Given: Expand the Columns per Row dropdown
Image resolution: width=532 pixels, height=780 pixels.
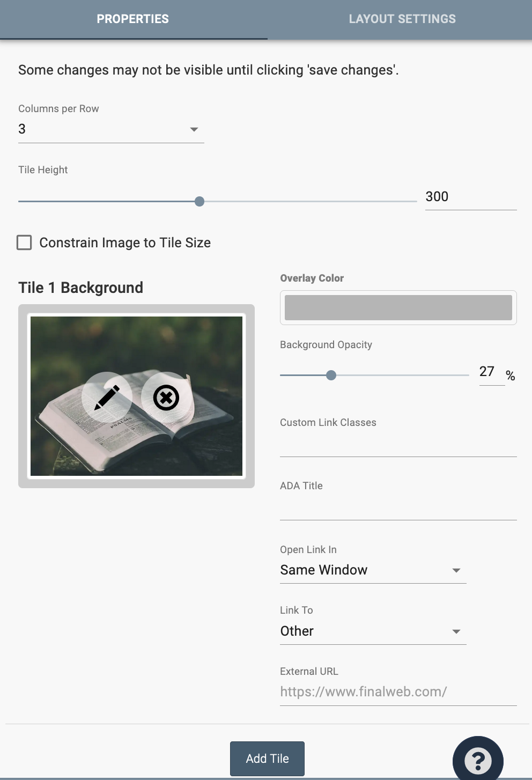Looking at the screenshot, I should click(x=111, y=129).
